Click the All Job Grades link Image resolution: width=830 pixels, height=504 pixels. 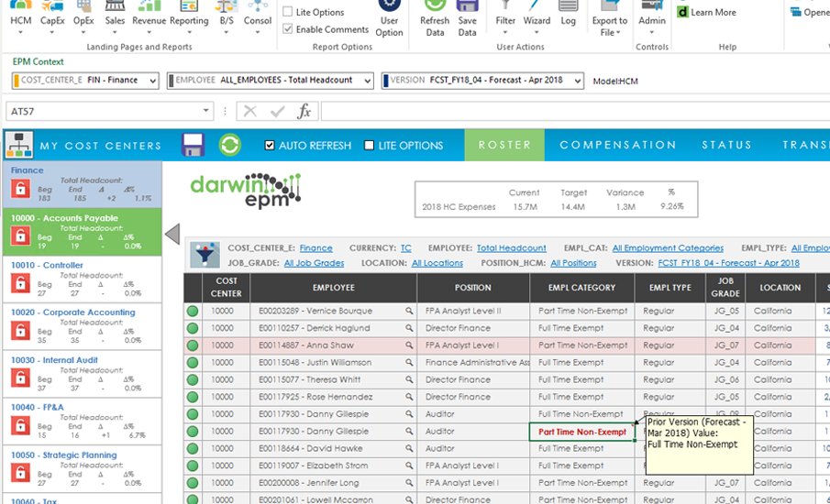pos(314,263)
